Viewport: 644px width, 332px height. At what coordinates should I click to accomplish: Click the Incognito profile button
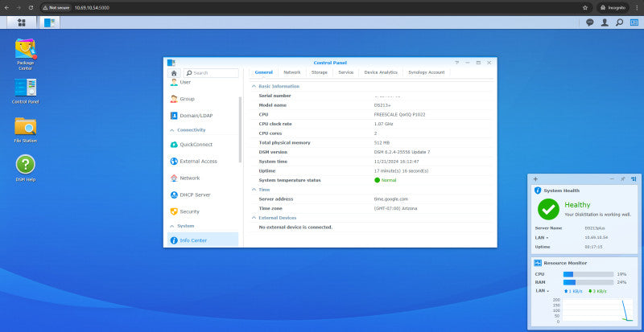(613, 7)
